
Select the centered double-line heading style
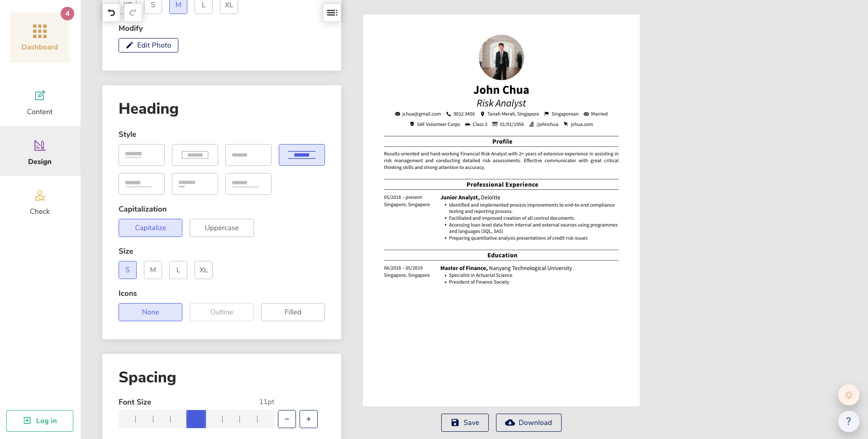click(301, 155)
